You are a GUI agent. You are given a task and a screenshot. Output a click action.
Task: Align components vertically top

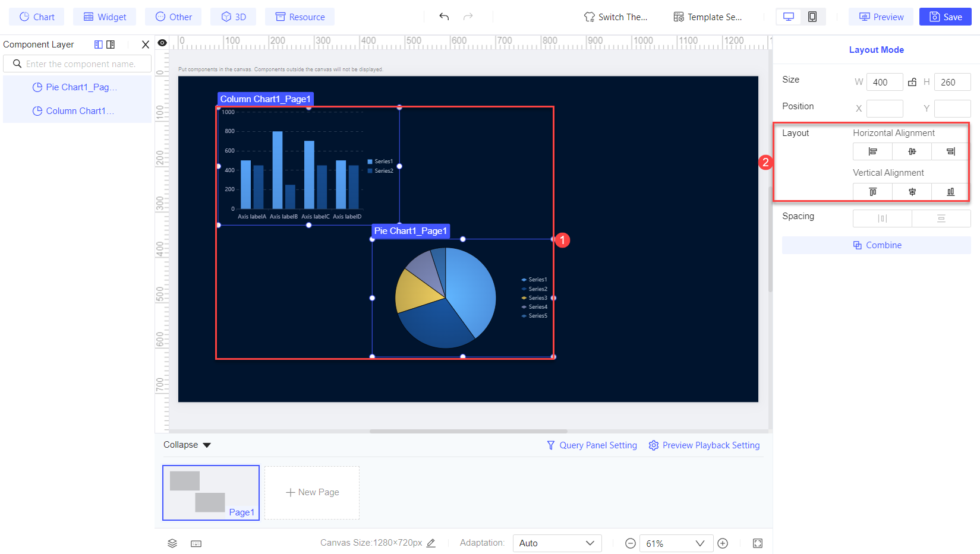(x=872, y=191)
